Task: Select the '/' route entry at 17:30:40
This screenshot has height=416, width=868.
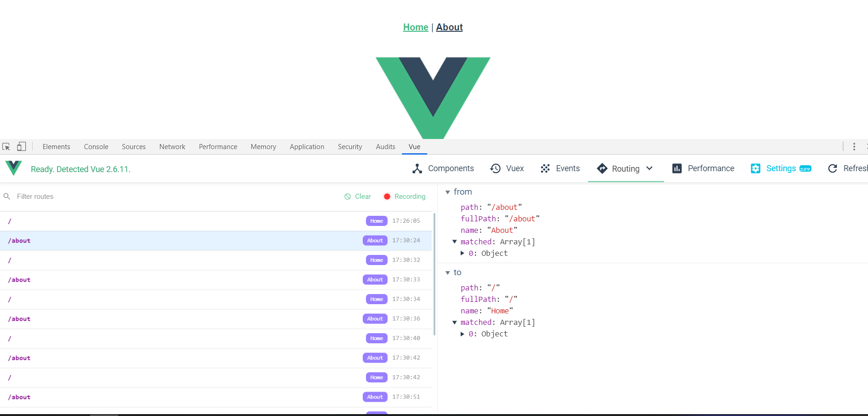Action: click(216, 338)
